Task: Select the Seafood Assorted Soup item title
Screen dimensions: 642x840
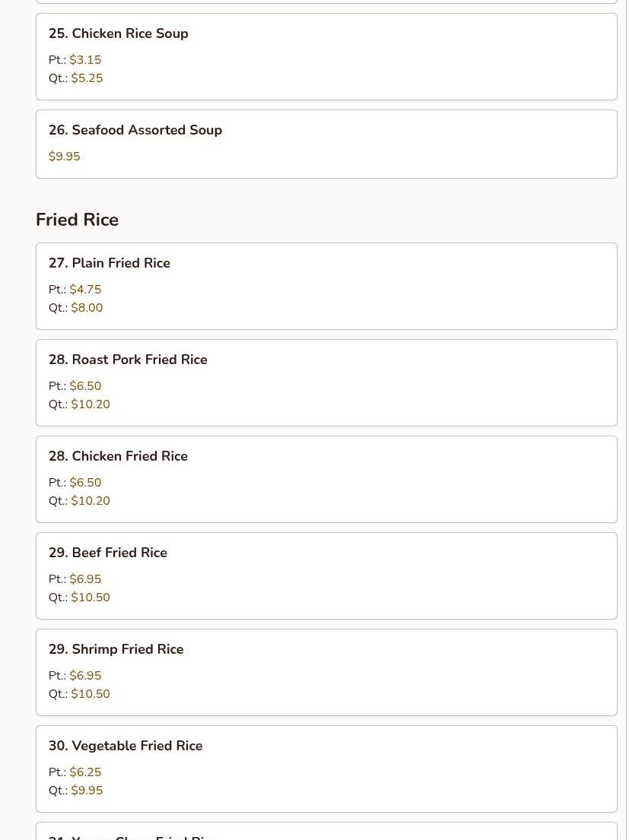Action: (135, 130)
